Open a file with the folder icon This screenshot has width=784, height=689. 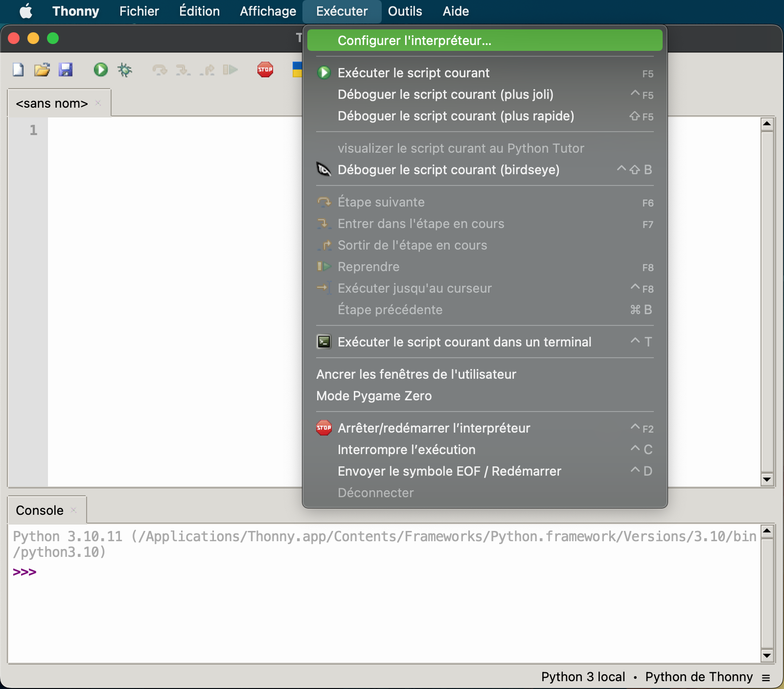click(x=42, y=70)
